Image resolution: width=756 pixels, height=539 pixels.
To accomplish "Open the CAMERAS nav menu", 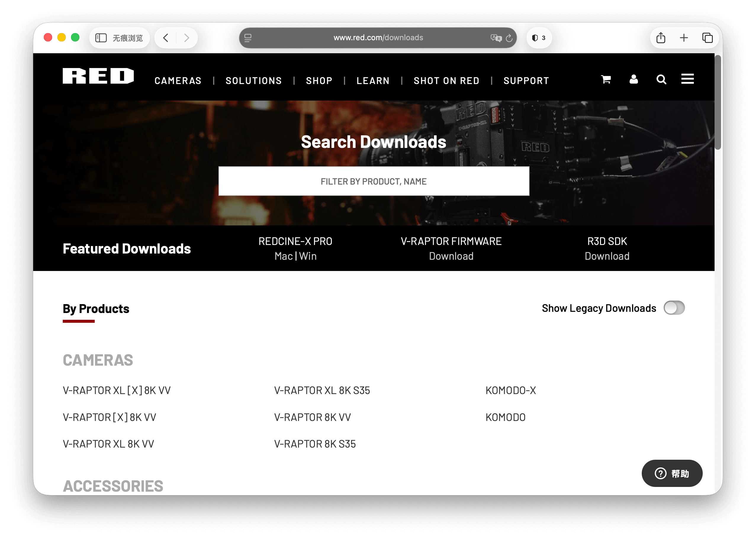I will click(x=178, y=81).
